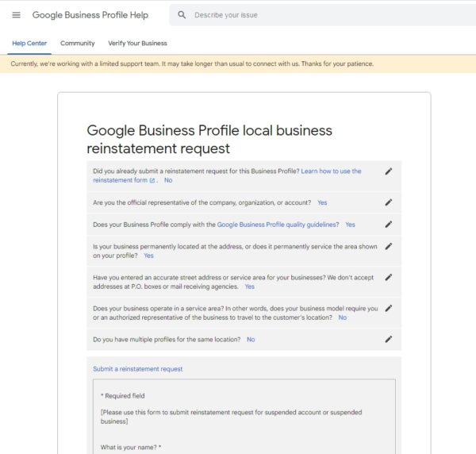Click Submit a reinstatement request link
The image size is (476, 454).
pos(137,369)
